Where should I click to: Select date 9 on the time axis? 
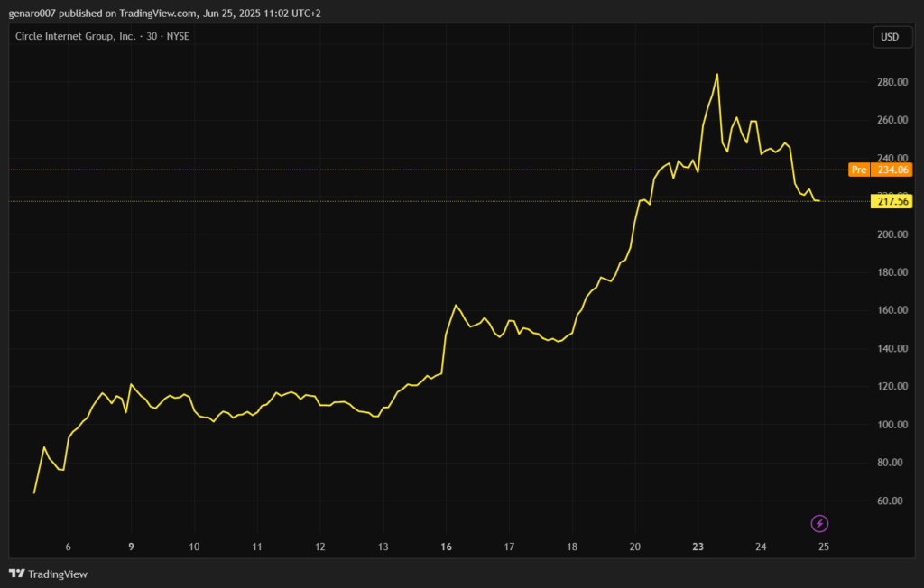click(x=132, y=547)
